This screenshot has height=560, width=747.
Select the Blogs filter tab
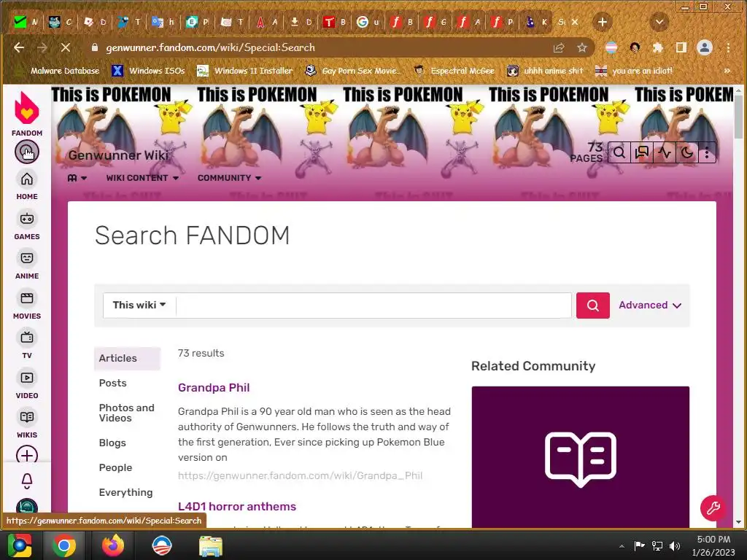112,443
